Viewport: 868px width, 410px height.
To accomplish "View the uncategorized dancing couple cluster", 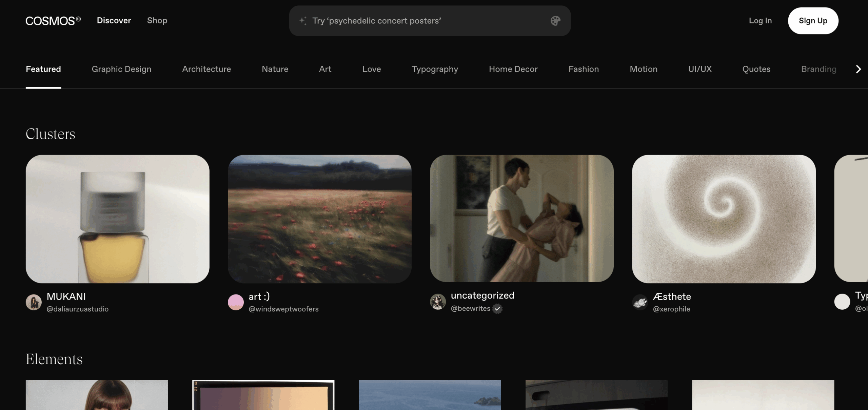I will coord(521,219).
